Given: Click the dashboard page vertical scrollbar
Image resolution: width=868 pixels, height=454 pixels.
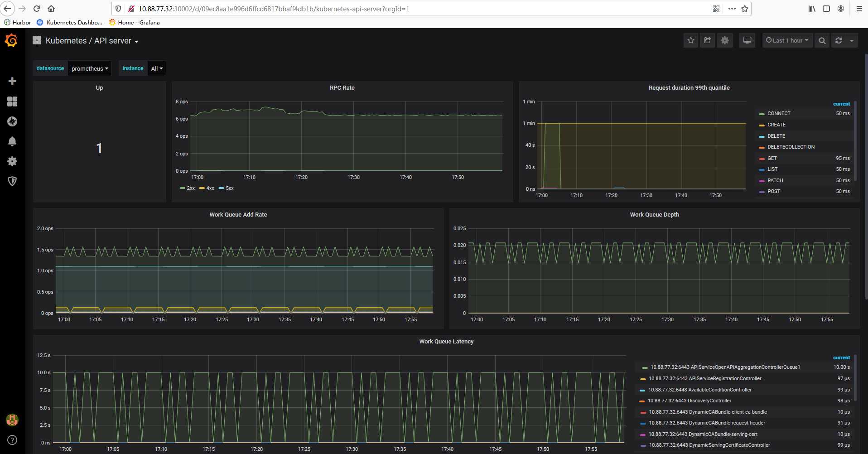Looking at the screenshot, I should pyautogui.click(x=866, y=177).
